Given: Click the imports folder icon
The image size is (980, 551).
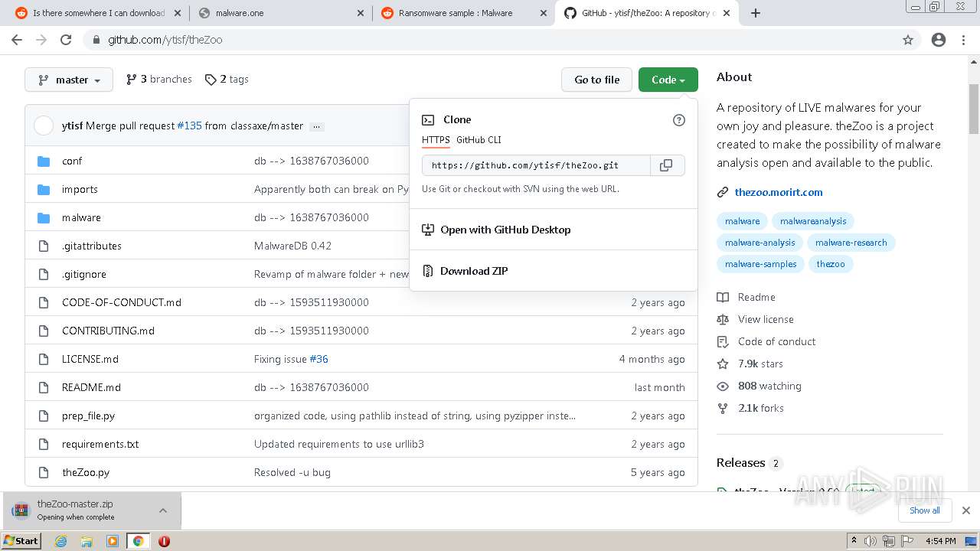Looking at the screenshot, I should pos(44,189).
